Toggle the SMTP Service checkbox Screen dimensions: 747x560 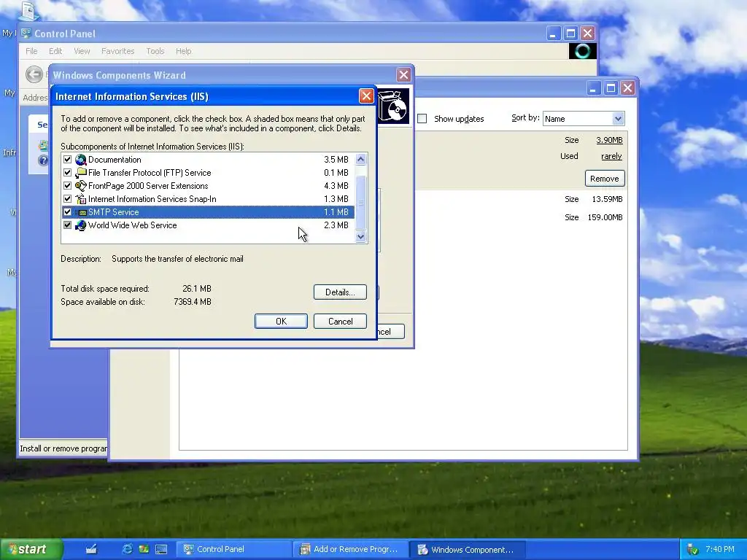pyautogui.click(x=68, y=212)
